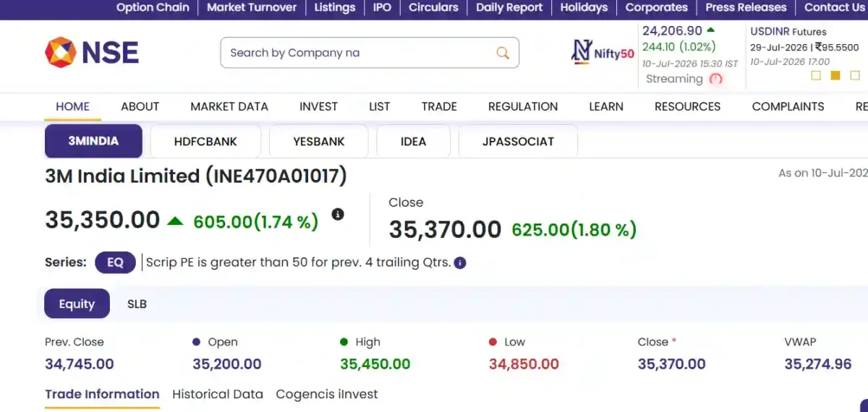Click the Open value 35,200.00

[x=227, y=364]
